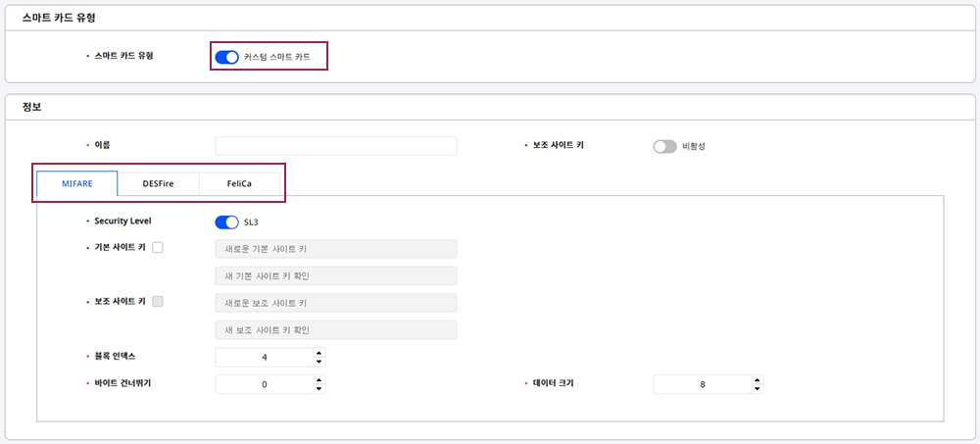Toggle the 커스텀 스마트 카드 switch

tap(226, 57)
